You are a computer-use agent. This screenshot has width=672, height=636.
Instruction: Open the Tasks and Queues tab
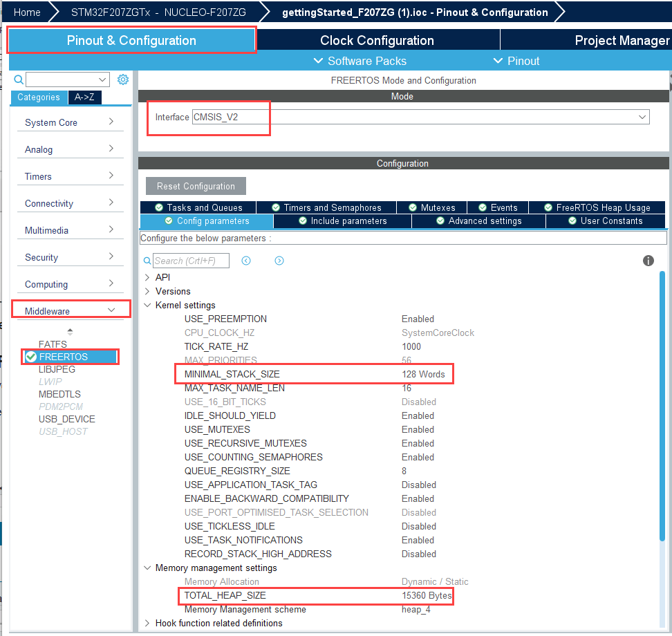click(x=198, y=207)
